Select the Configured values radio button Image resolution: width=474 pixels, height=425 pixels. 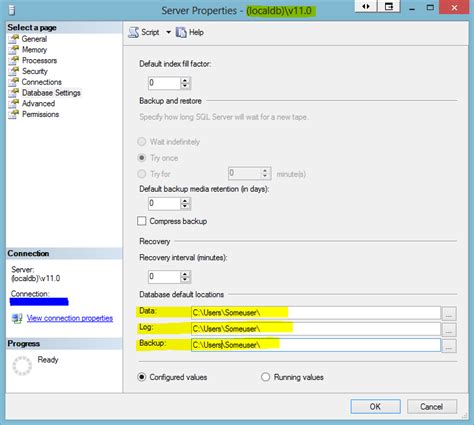pos(142,377)
